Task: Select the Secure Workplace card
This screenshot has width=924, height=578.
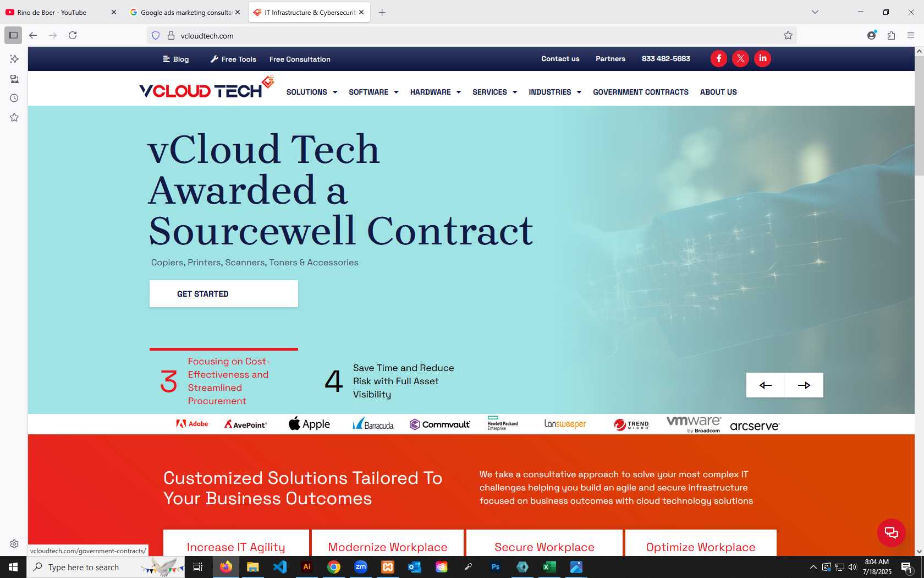Action: tap(544, 543)
